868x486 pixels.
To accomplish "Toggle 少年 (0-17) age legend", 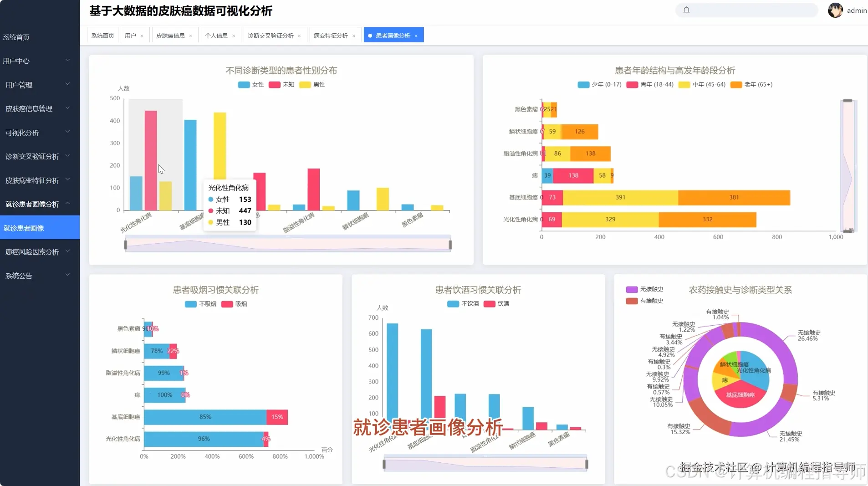I will point(599,85).
